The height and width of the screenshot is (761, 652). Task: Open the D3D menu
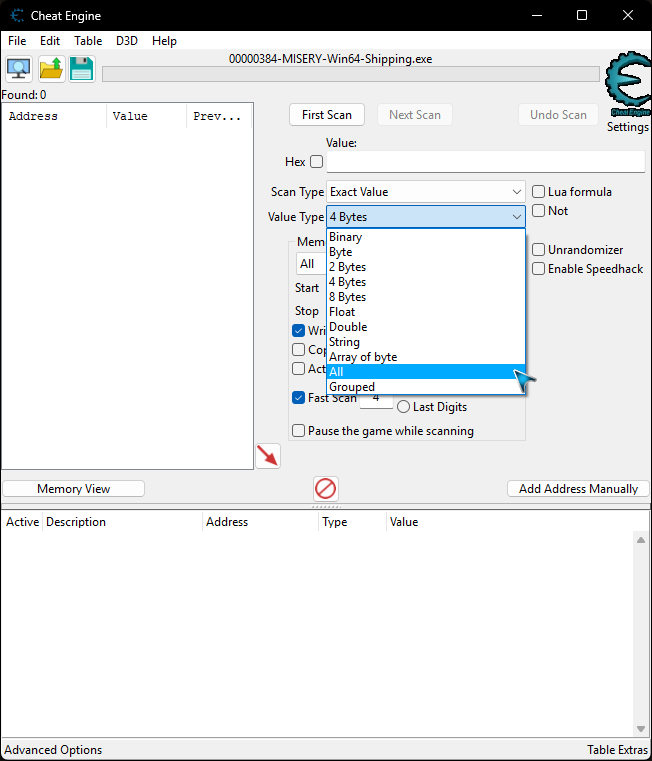127,41
